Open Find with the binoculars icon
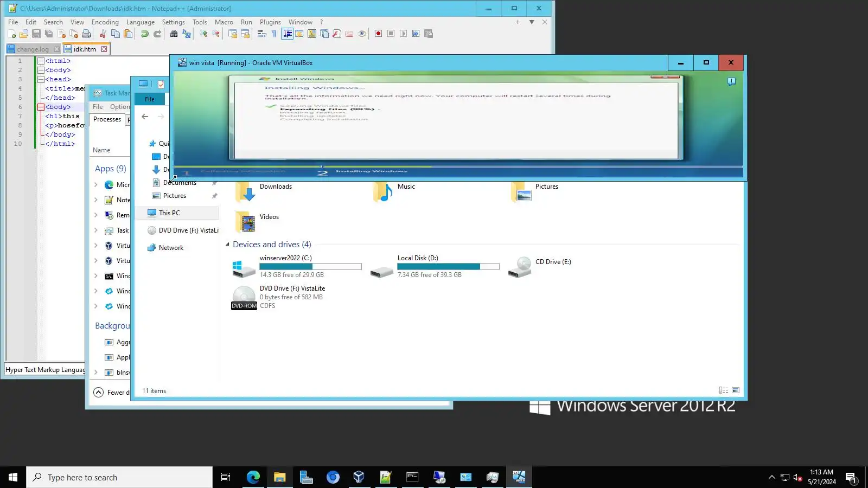868x488 pixels. pyautogui.click(x=174, y=34)
